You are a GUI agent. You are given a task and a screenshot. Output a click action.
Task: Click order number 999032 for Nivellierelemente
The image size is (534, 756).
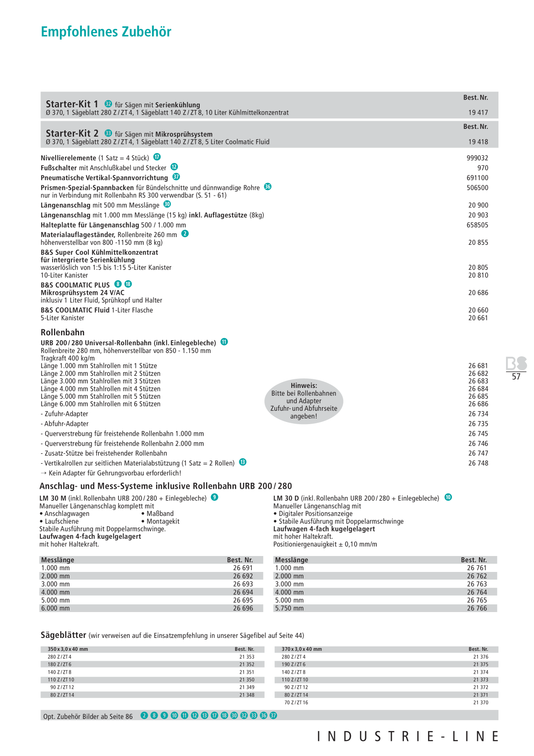pos(477,158)
